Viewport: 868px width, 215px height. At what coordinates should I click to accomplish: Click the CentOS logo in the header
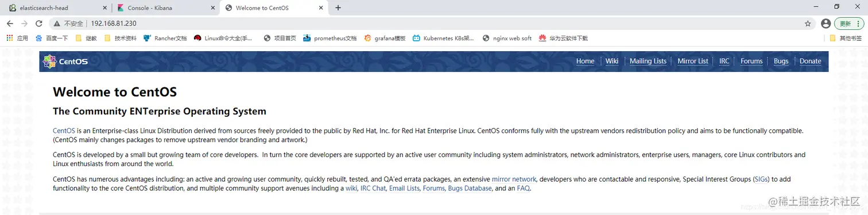point(65,62)
